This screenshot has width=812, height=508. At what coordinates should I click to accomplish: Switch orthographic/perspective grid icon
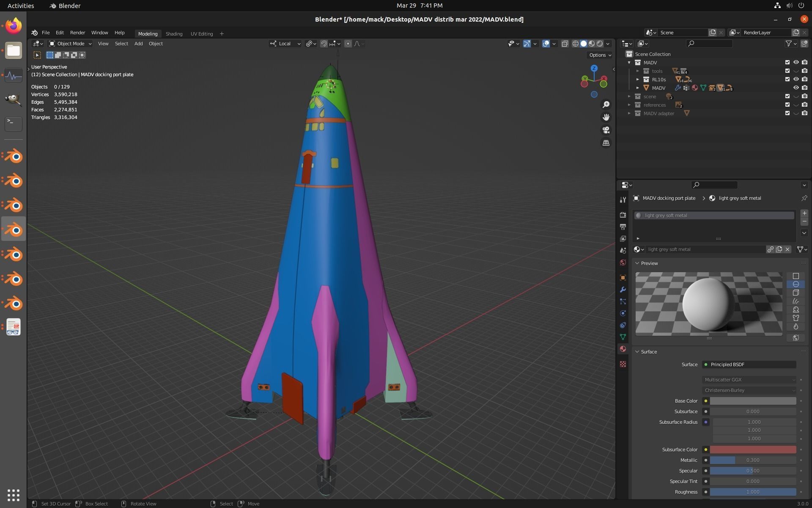click(606, 143)
